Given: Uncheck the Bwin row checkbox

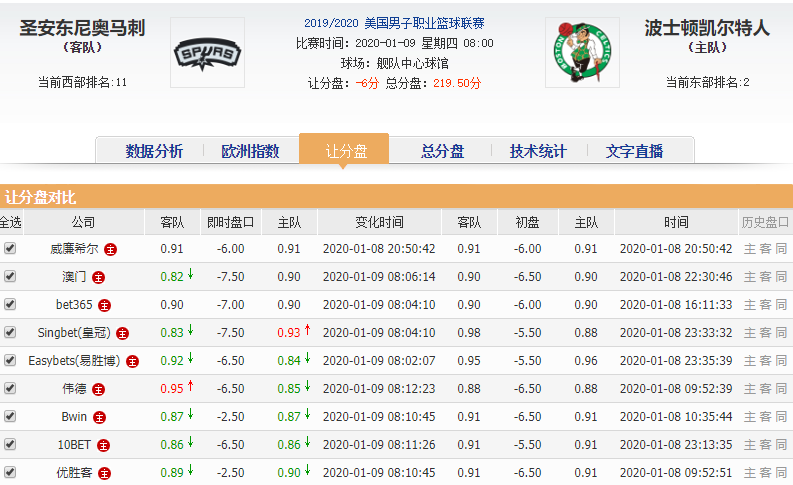Looking at the screenshot, I should [x=10, y=416].
